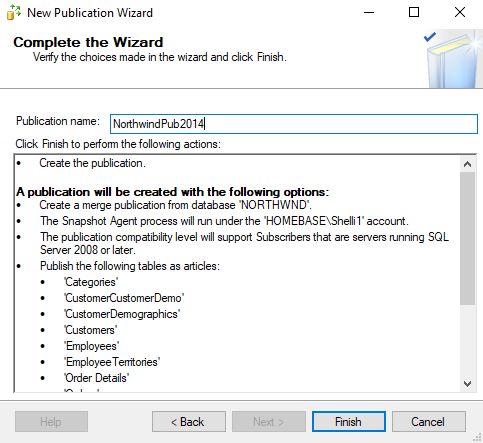
Task: Click the vertical scrollbar thumb in summary
Action: click(467, 238)
